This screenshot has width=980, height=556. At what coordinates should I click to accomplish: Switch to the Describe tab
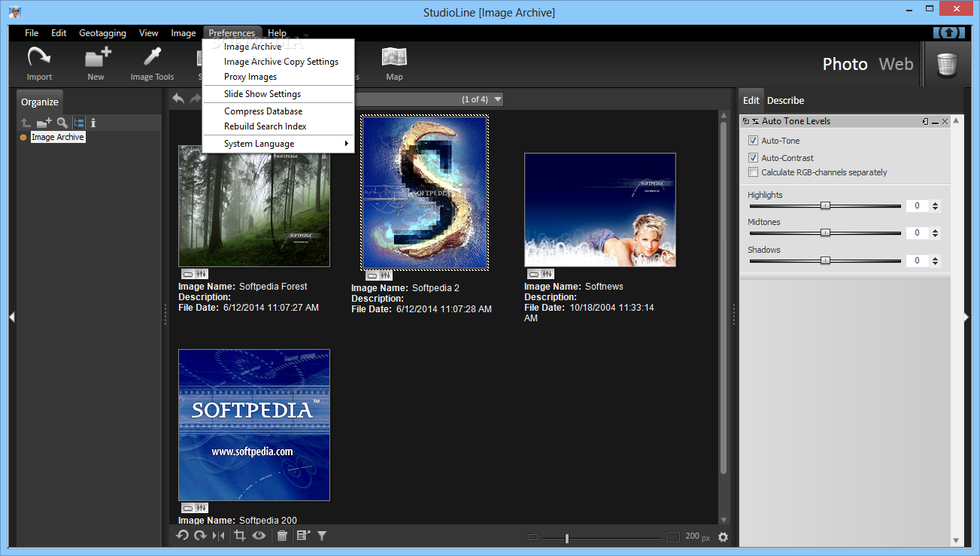(x=785, y=101)
